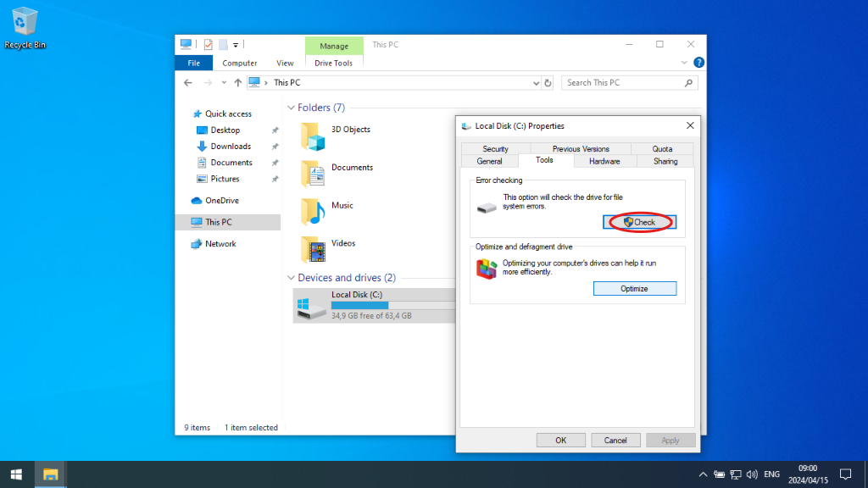Collapse the Devices and drives section
Screen dimensions: 868x488
coord(292,277)
